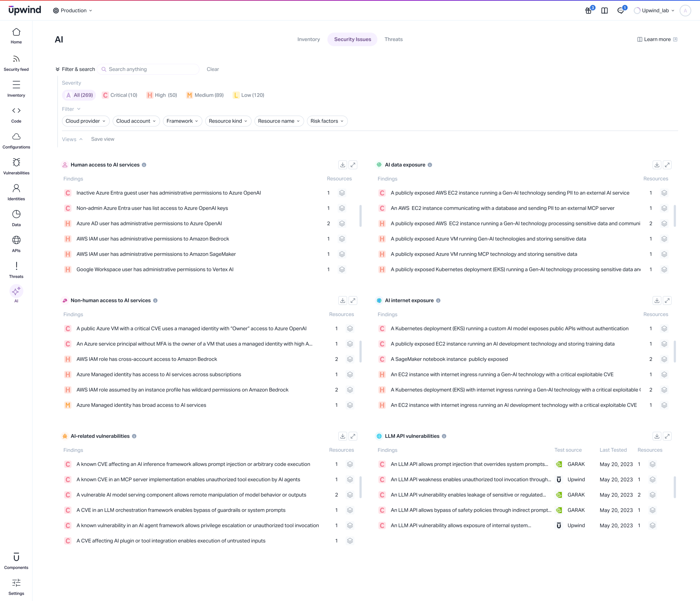Open the chat notifications icon
The height and width of the screenshot is (601, 700).
coord(621,10)
